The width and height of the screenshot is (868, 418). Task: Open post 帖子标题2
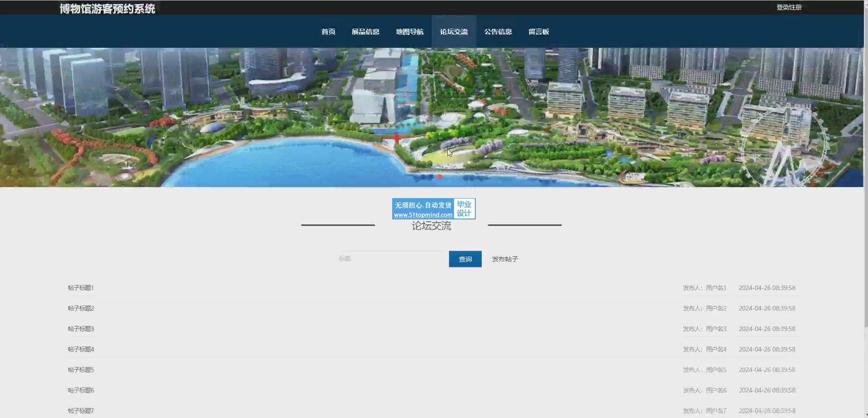coord(81,308)
